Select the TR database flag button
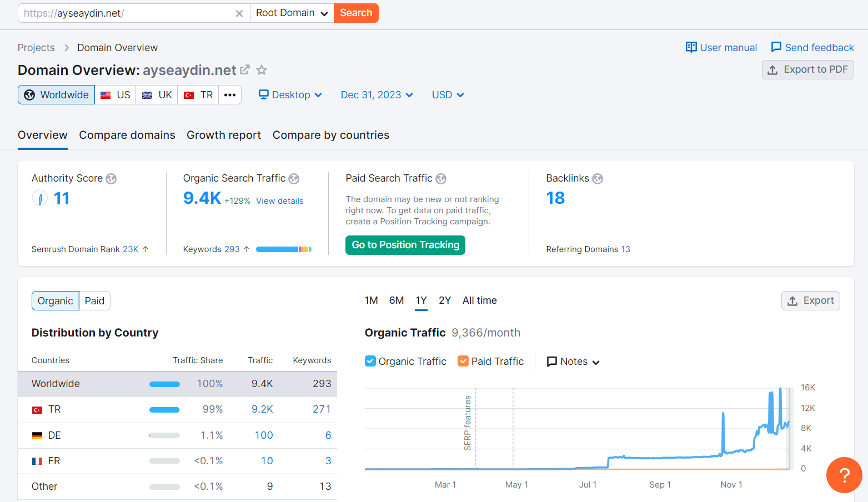 point(198,95)
